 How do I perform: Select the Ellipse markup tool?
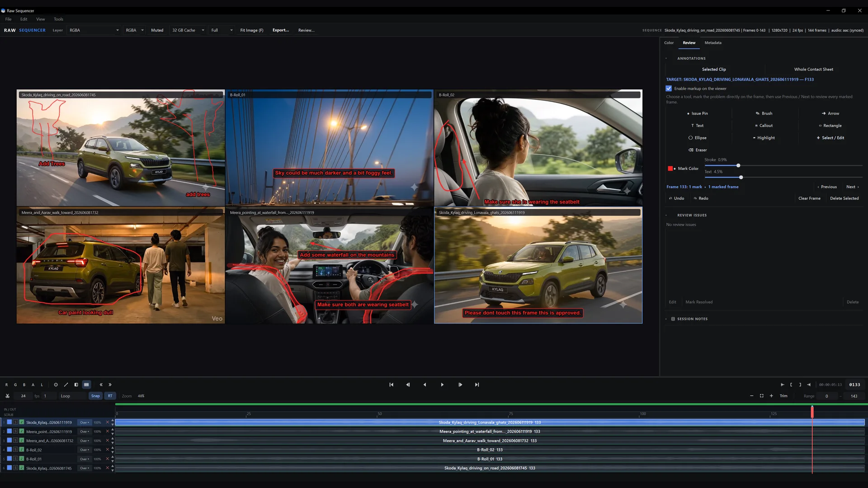point(698,138)
